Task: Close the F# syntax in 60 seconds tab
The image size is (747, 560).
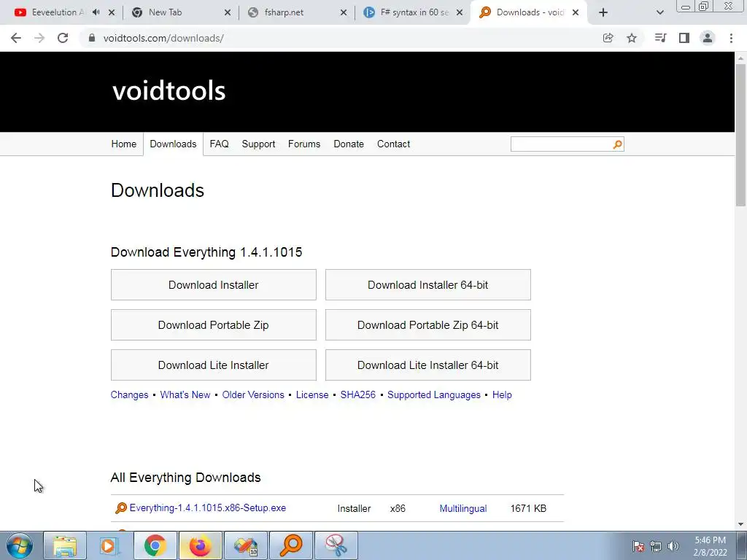Action: [460, 12]
